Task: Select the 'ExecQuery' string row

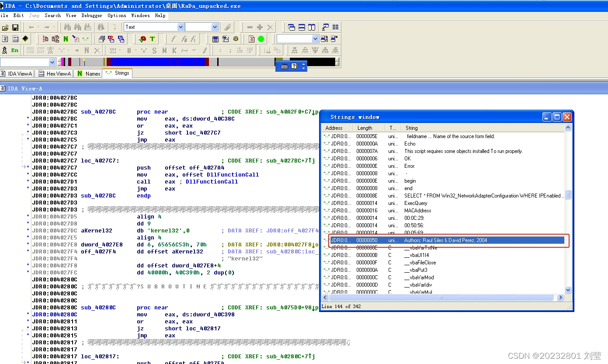Action: pos(444,203)
